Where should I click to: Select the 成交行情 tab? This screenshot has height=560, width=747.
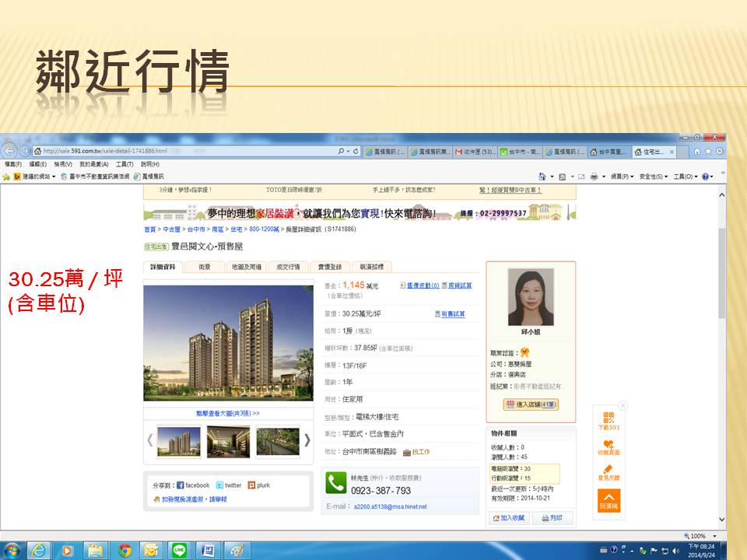pos(288,267)
